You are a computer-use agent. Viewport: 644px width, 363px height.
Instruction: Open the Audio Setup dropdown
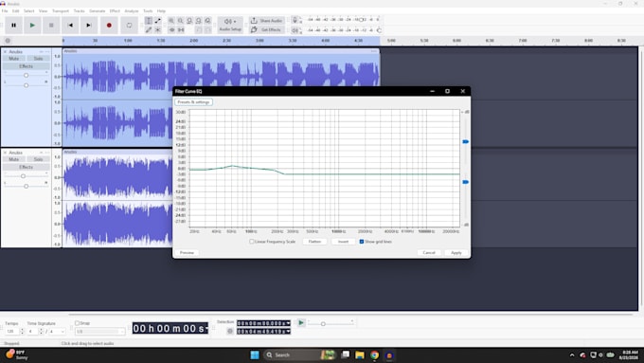230,25
